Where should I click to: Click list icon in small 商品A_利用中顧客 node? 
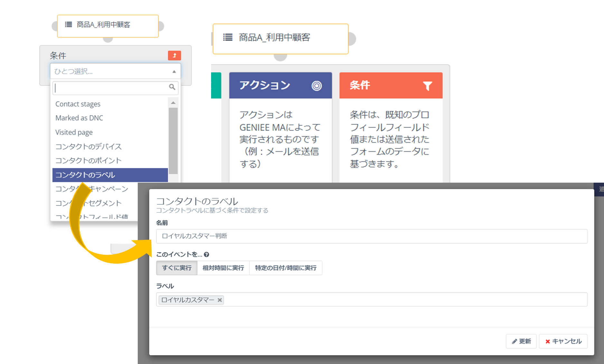coord(69,24)
